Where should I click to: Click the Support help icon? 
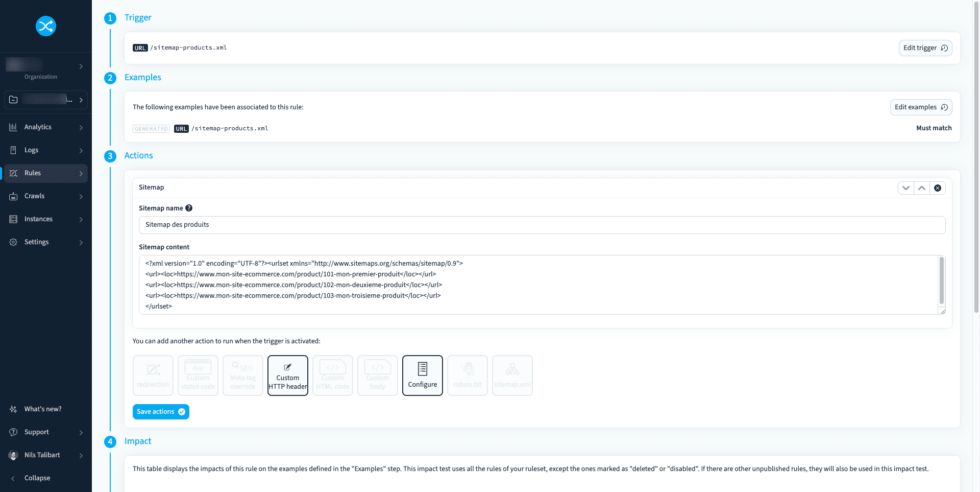pos(13,432)
